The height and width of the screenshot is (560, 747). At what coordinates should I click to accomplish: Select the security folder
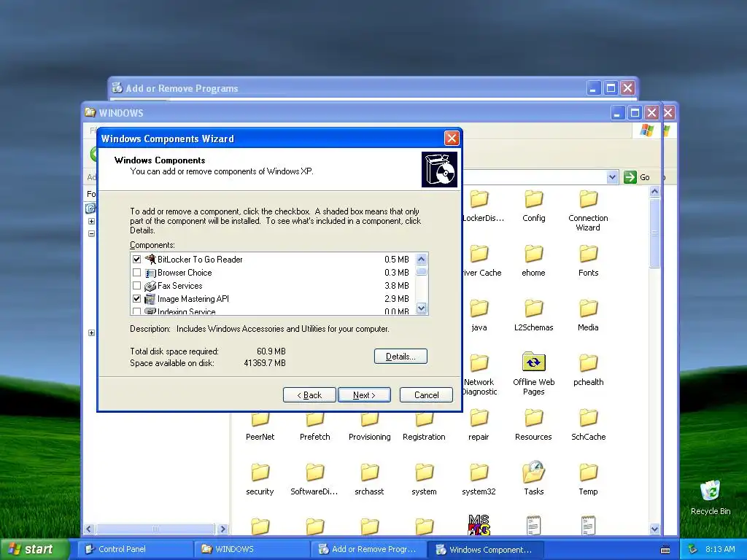(260, 473)
